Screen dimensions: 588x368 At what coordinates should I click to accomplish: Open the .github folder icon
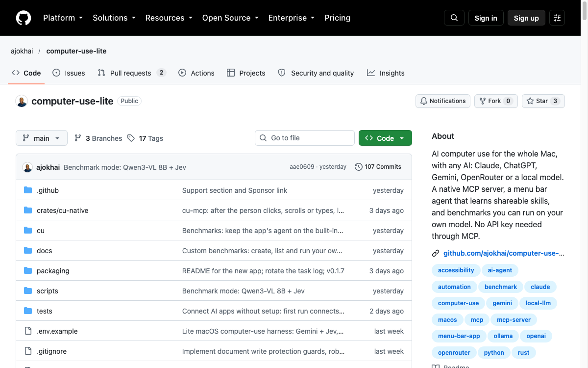28,190
